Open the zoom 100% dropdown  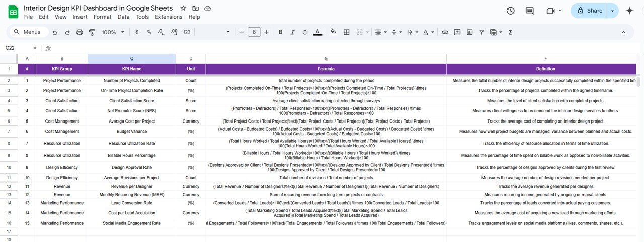coord(112,32)
